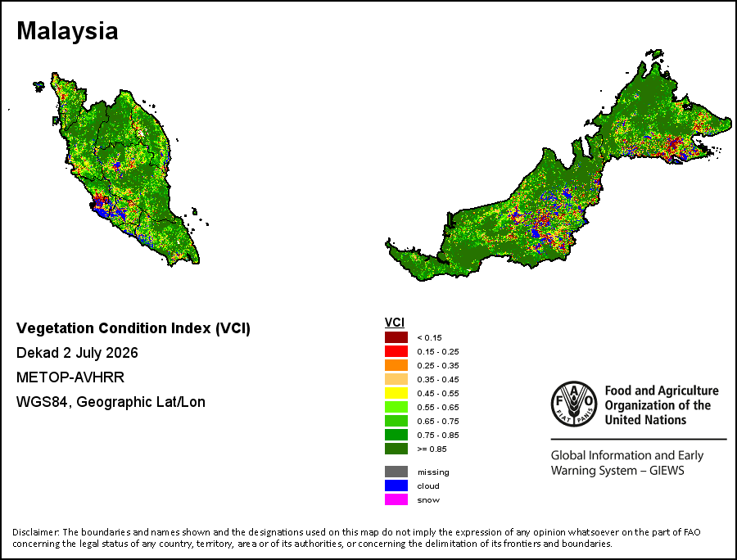The image size is (737, 560).
Task: Select the red 0.15 - 0.25 legend swatch
Action: pyautogui.click(x=396, y=351)
